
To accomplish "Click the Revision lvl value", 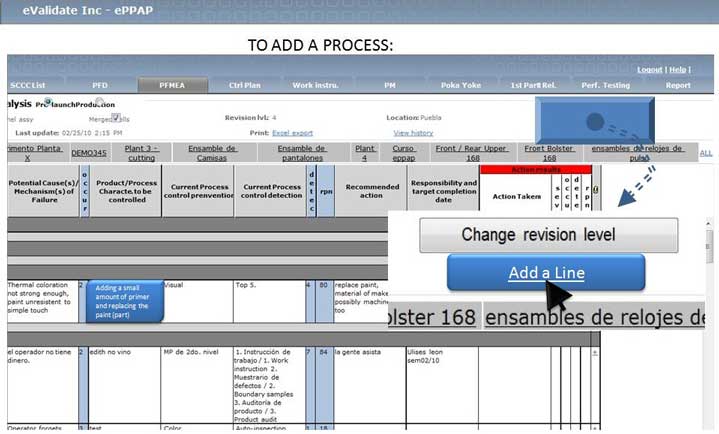I will point(274,118).
